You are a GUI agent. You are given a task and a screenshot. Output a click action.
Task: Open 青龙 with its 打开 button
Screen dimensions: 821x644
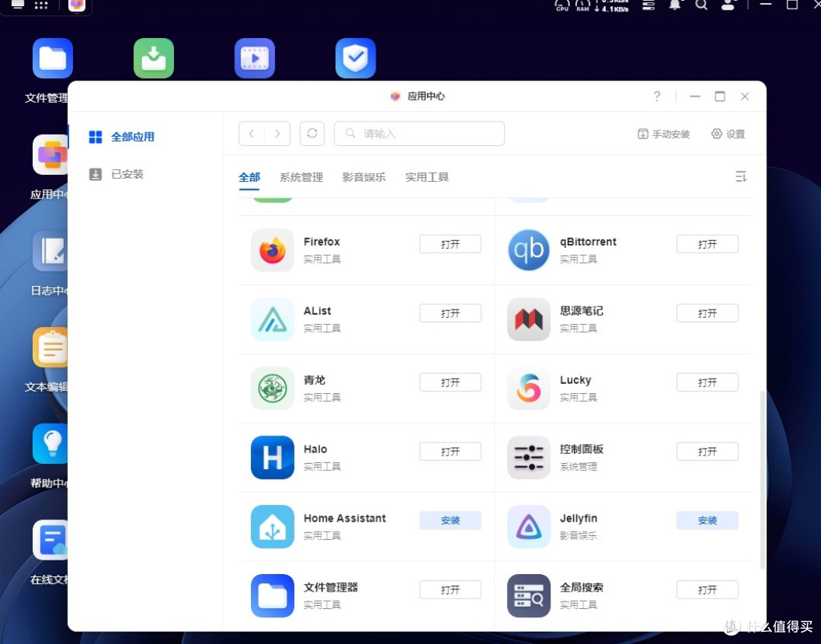(450, 382)
